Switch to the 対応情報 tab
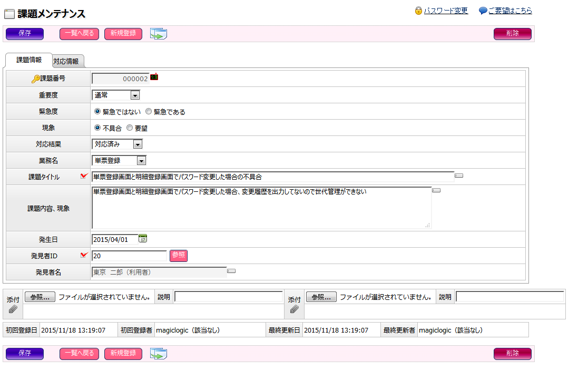 coord(66,61)
